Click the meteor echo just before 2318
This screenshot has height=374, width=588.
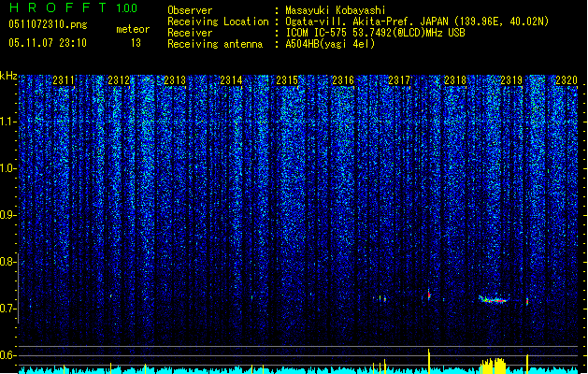[429, 295]
